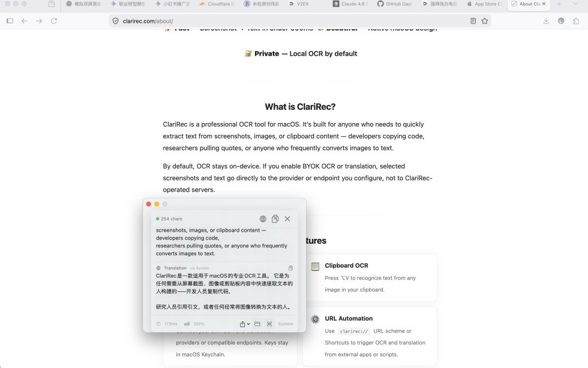Click the red close button of ClariRec window

tap(149, 204)
